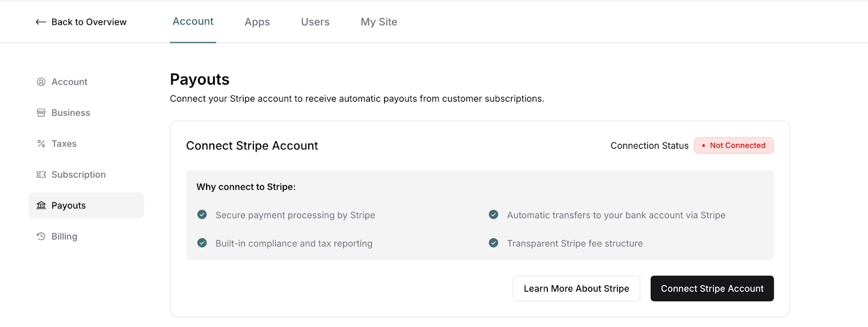The image size is (868, 327).
Task: Click the Not Connected status badge
Action: [x=733, y=146]
